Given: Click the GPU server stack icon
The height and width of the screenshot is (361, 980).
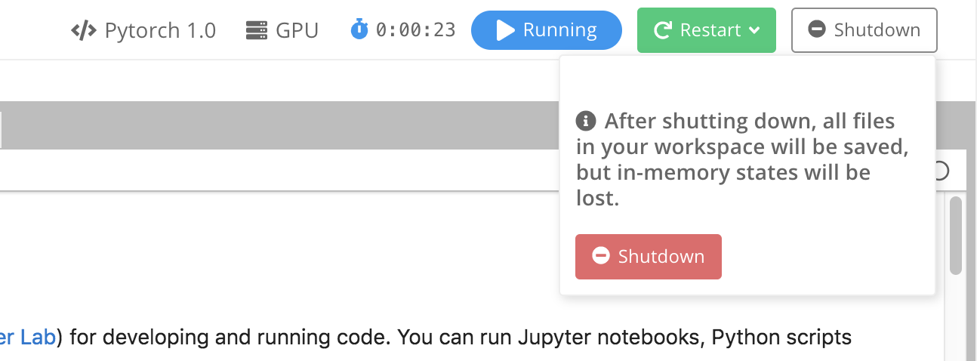Looking at the screenshot, I should tap(257, 31).
